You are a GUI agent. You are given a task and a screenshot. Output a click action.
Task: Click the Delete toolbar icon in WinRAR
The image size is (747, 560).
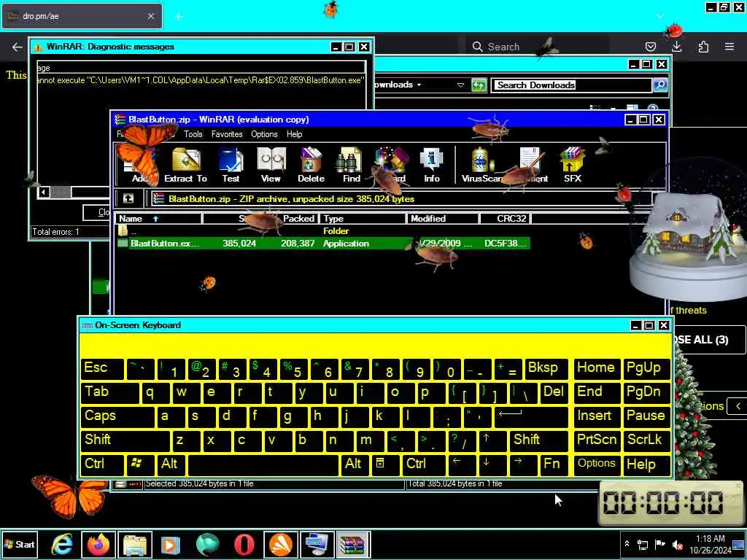[311, 165]
